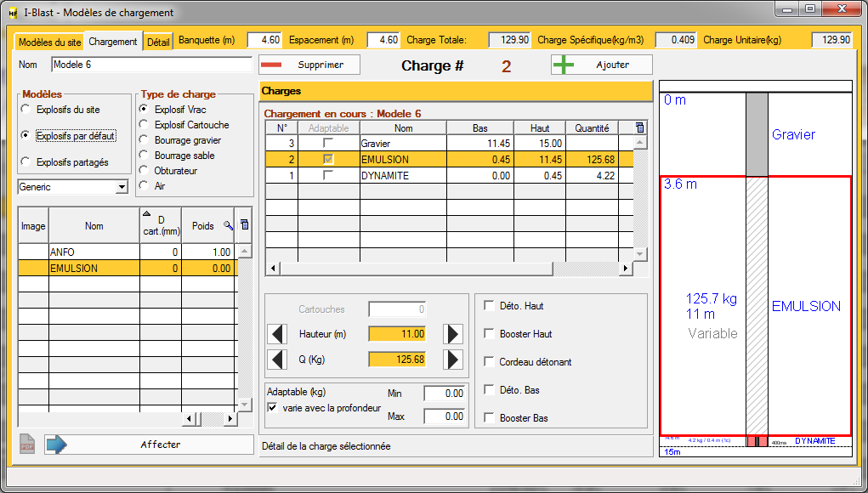Click down arrow of Charges vertical scrollbar
868x493 pixels.
tap(639, 253)
